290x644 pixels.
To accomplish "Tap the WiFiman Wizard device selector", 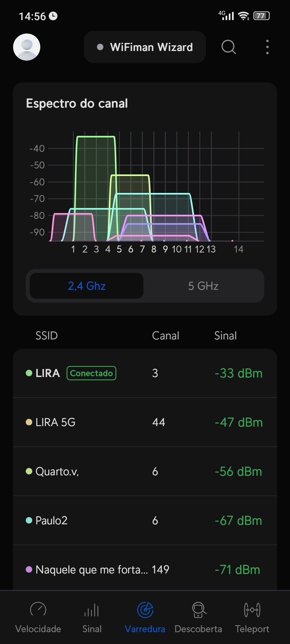I will [x=145, y=47].
